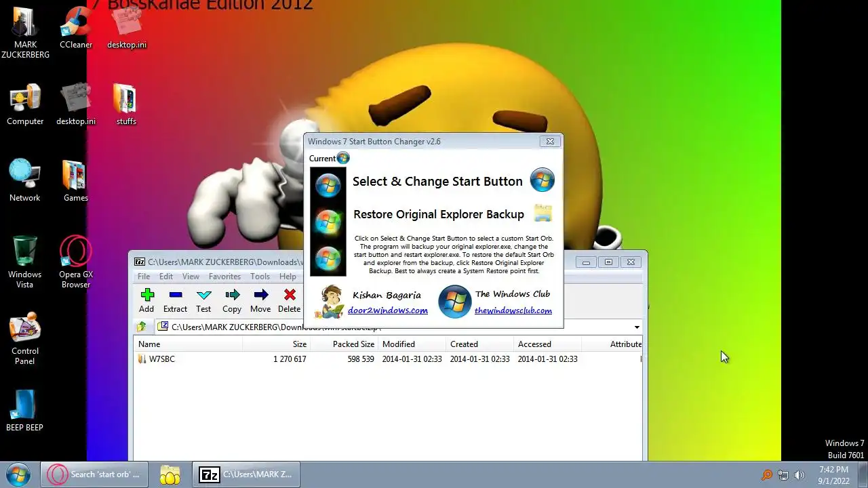The height and width of the screenshot is (488, 868).
Task: Open the folder icon pinned on the taskbar
Action: tap(170, 474)
